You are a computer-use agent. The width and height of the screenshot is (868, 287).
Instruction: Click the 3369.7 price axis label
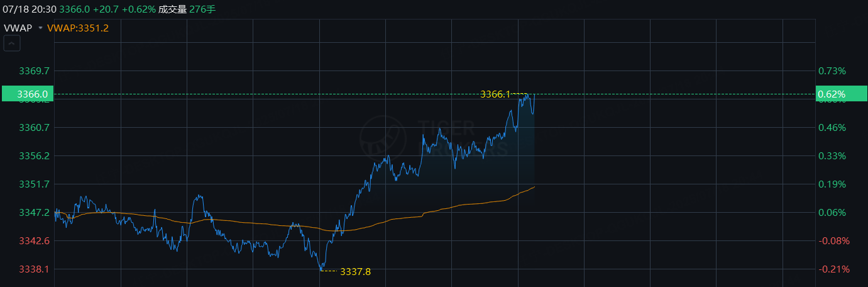click(x=35, y=70)
